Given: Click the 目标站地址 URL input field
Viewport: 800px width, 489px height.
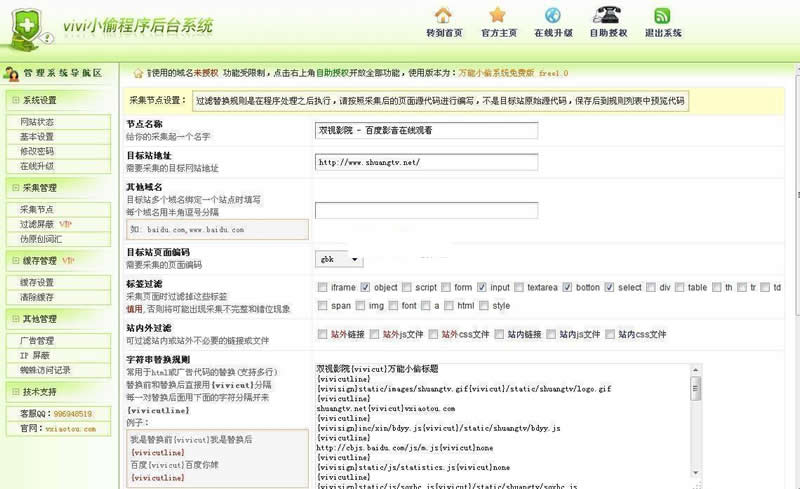Looking at the screenshot, I should 426,161.
